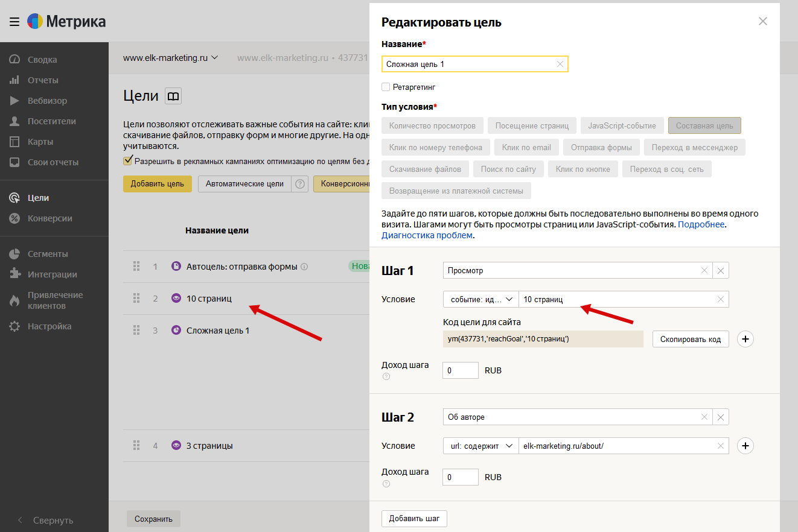798x532 pixels.
Task: Click the goals help book icon
Action: tap(173, 97)
